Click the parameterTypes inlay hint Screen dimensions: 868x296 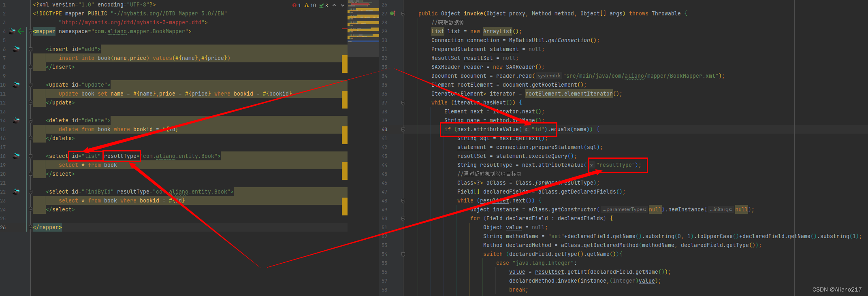click(x=624, y=209)
